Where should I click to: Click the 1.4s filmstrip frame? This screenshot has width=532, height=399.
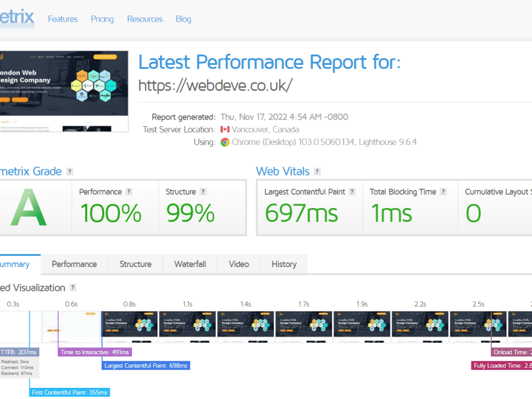(x=246, y=327)
